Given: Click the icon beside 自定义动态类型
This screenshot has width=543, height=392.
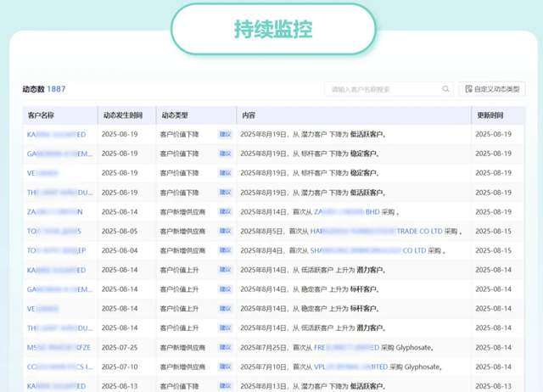Looking at the screenshot, I should pyautogui.click(x=468, y=89).
